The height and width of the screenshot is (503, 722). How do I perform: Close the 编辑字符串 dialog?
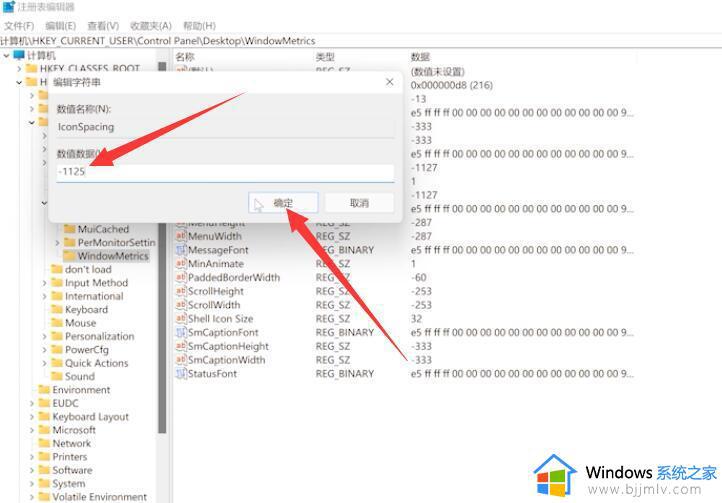390,82
